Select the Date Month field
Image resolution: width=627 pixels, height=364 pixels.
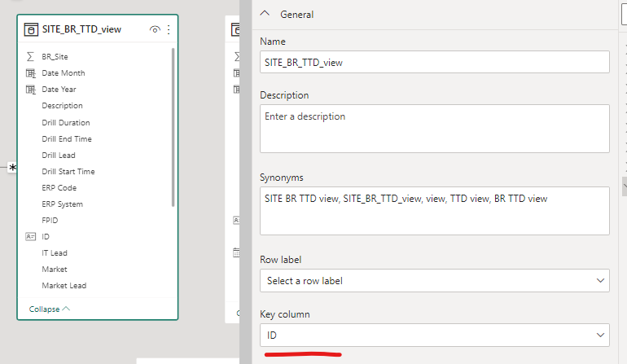64,72
